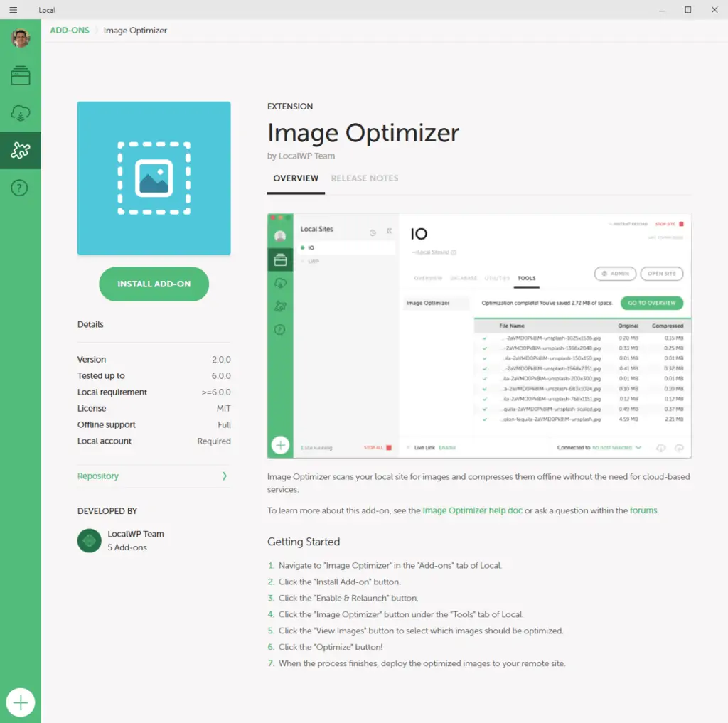Viewport: 728px width, 723px height.
Task: Click the Local account Required value
Action: click(213, 441)
